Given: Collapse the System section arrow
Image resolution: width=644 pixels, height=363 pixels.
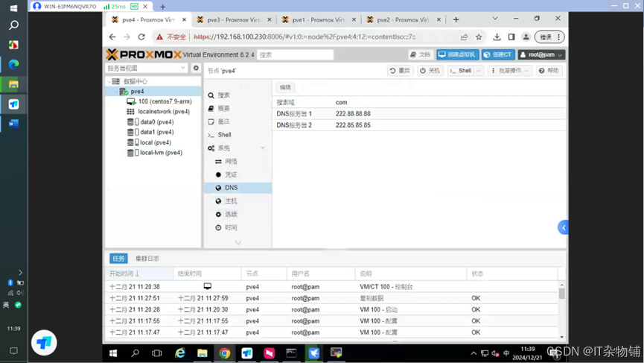Looking at the screenshot, I should [263, 148].
